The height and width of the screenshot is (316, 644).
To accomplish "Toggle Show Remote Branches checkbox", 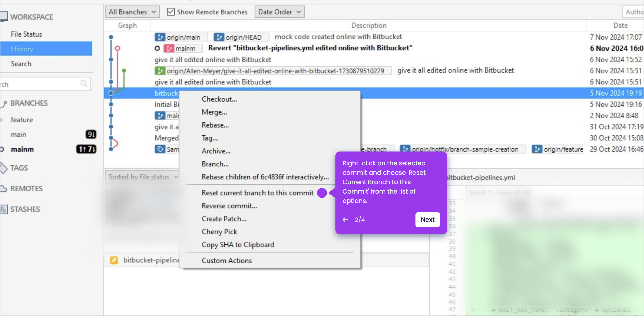I will (x=170, y=12).
